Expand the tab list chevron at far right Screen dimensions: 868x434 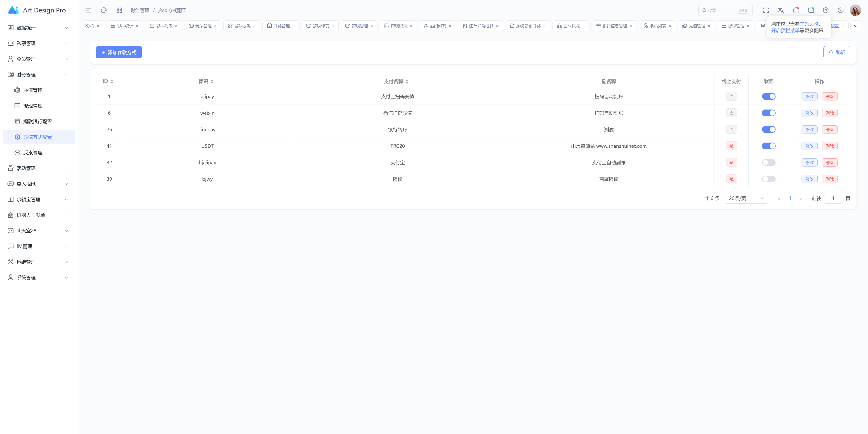856,26
